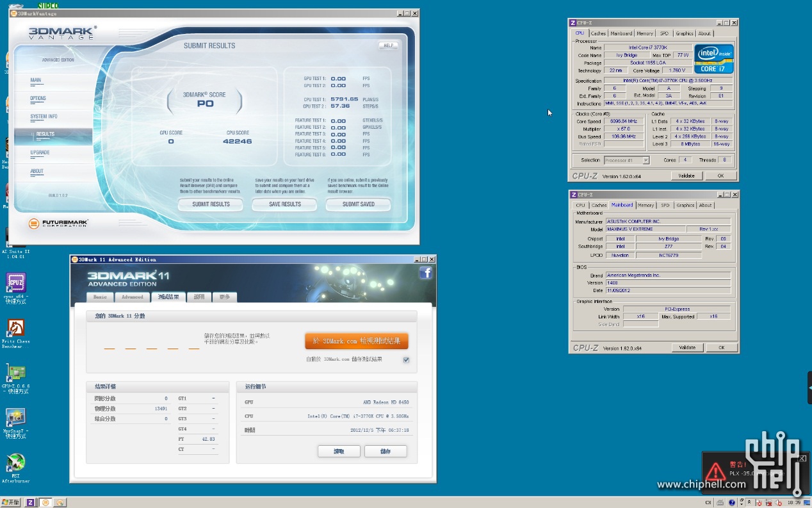The height and width of the screenshot is (508, 812).
Task: Click the Intel Core i7 logo in CPU-Z
Action: coord(714,59)
